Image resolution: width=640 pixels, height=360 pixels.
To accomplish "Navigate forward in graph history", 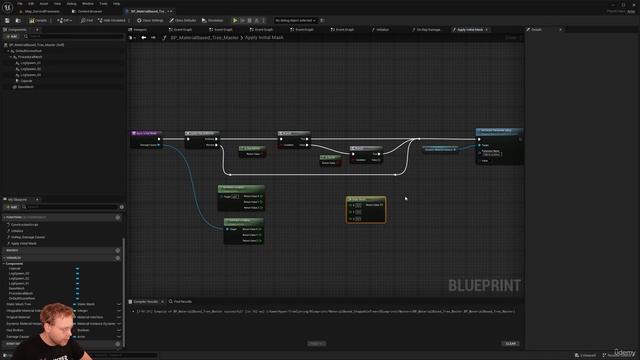I will tap(153, 38).
